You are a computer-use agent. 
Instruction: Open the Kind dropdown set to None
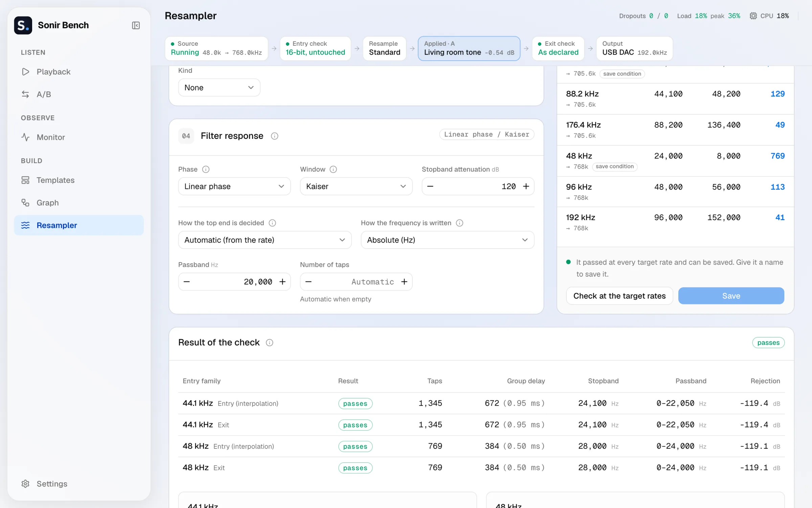tap(219, 88)
